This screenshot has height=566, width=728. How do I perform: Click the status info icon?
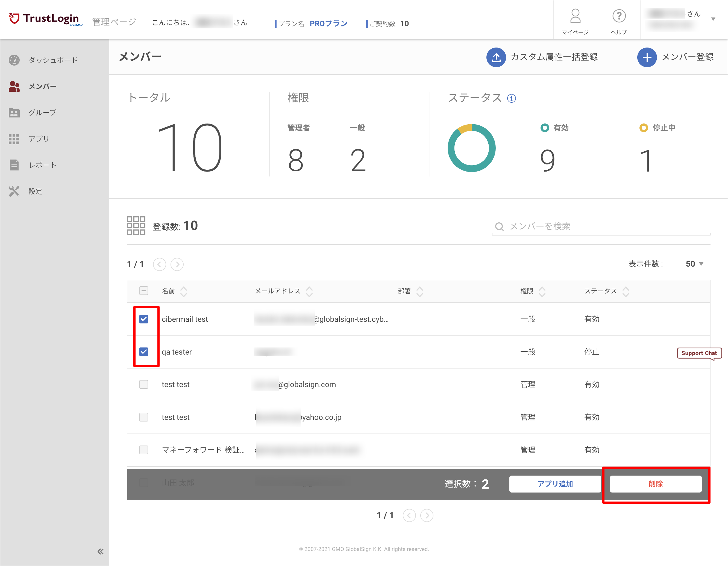511,98
